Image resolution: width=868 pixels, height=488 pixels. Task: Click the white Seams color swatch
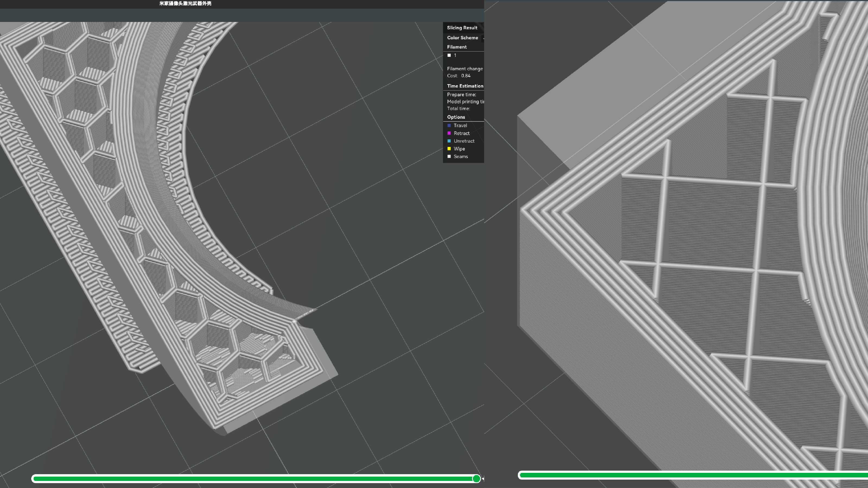pyautogui.click(x=449, y=156)
